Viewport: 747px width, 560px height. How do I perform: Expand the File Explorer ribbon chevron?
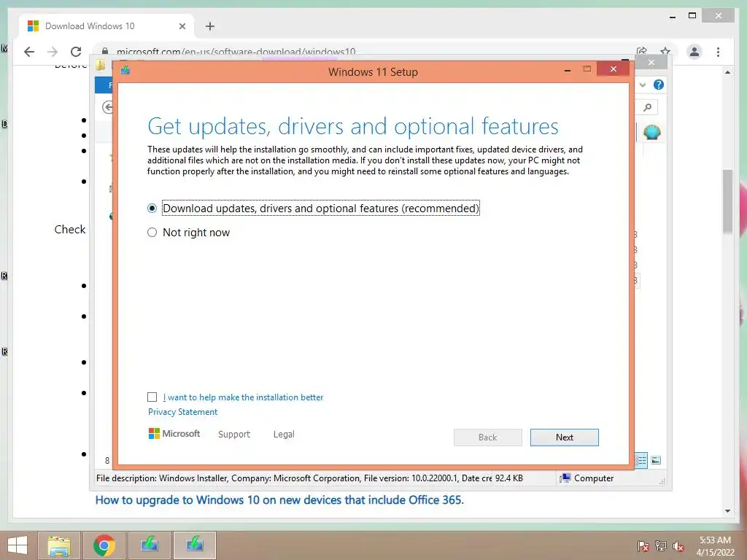pyautogui.click(x=643, y=85)
